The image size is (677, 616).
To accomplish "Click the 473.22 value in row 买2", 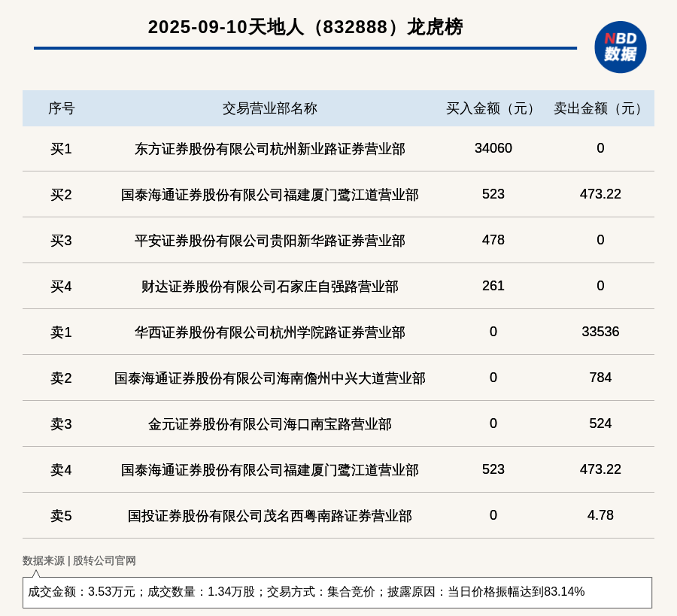I will [x=600, y=194].
